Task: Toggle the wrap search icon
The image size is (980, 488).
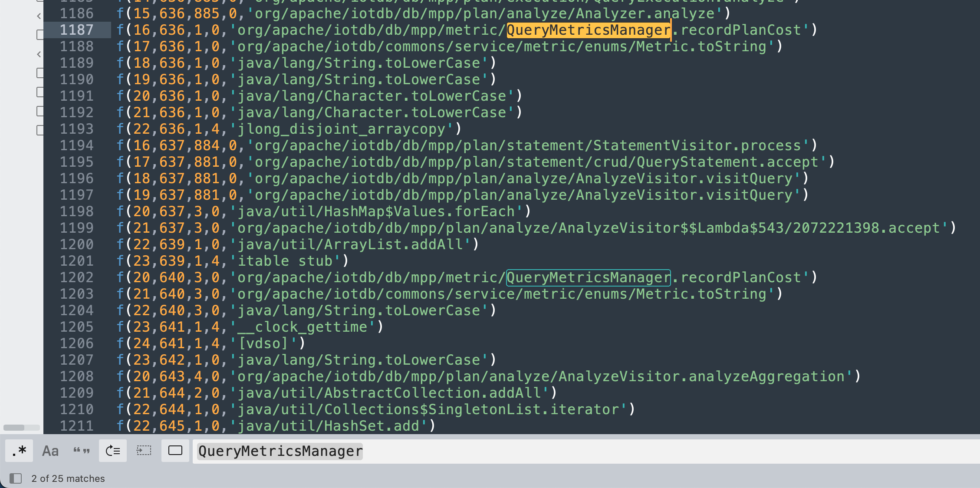Action: [113, 451]
